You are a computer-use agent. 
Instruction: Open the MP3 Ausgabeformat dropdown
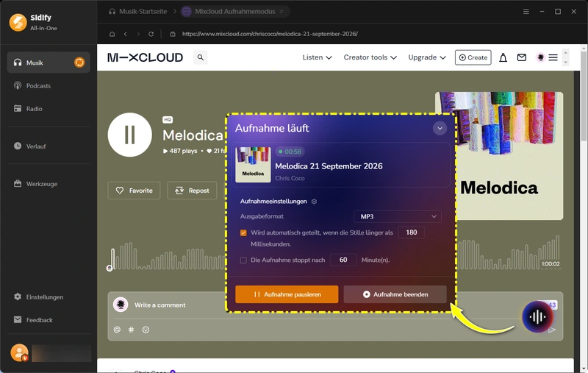pos(398,216)
